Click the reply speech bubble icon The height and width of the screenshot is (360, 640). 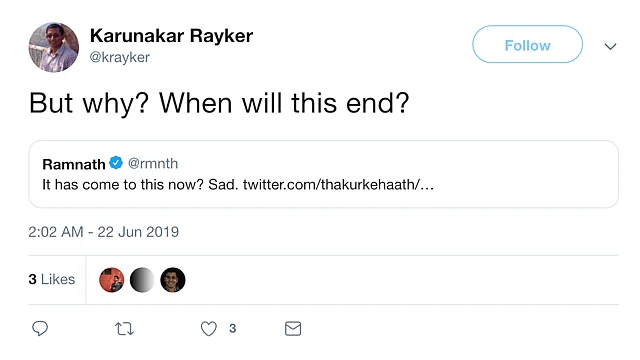(40, 328)
